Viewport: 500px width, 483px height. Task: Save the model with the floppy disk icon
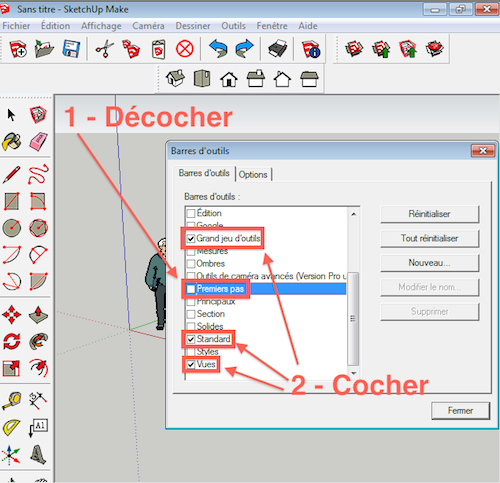pos(71,49)
